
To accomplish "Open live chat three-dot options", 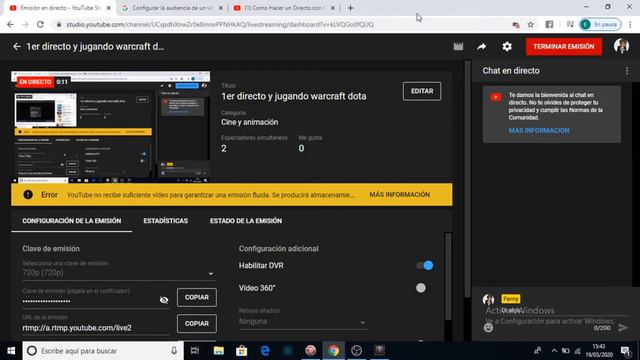I will [x=627, y=71].
